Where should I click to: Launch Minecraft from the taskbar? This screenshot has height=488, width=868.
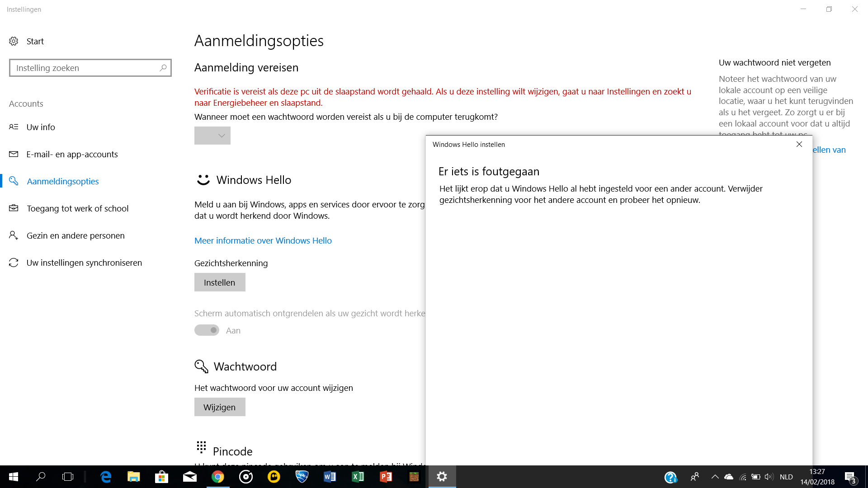(x=414, y=477)
